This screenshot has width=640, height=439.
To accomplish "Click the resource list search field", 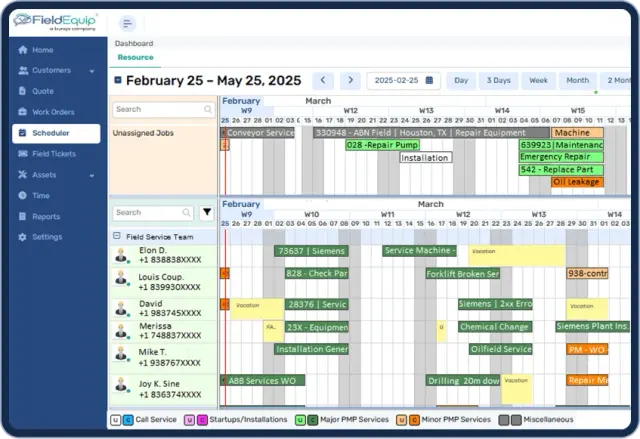I will pyautogui.click(x=153, y=213).
